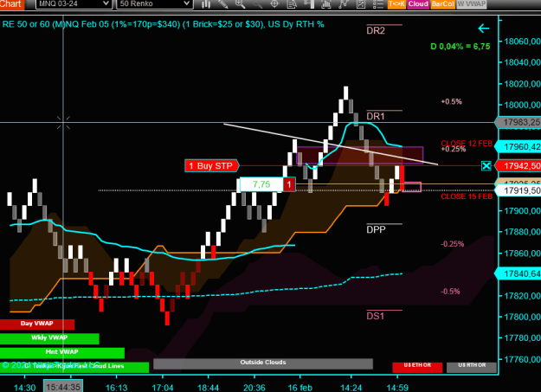Toggle the T<>K button

pyautogui.click(x=396, y=3)
